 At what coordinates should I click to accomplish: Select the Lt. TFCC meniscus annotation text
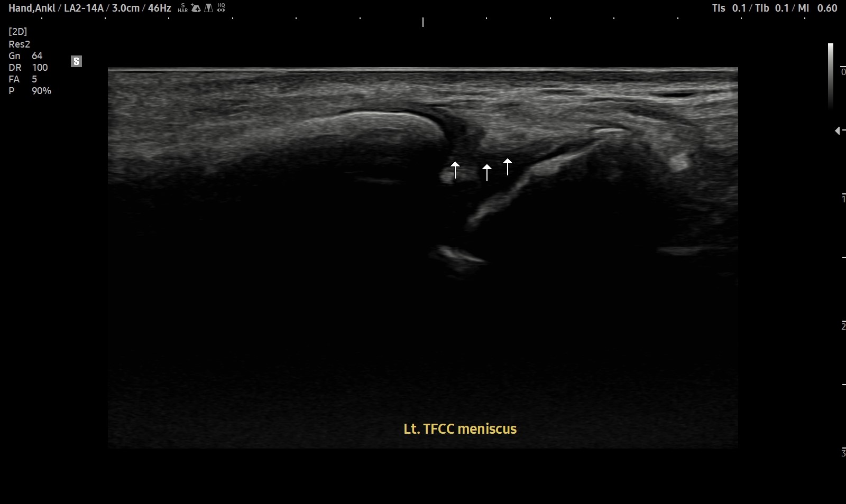(459, 429)
